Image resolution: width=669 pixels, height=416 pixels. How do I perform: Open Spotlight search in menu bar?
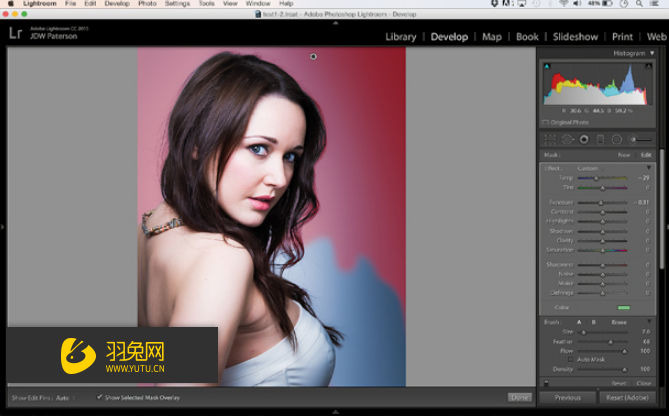[639, 3]
